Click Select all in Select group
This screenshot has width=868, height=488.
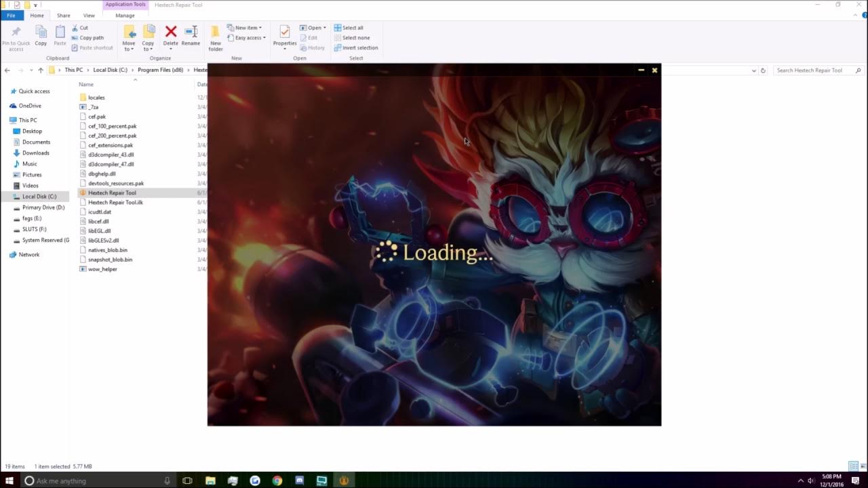point(349,28)
